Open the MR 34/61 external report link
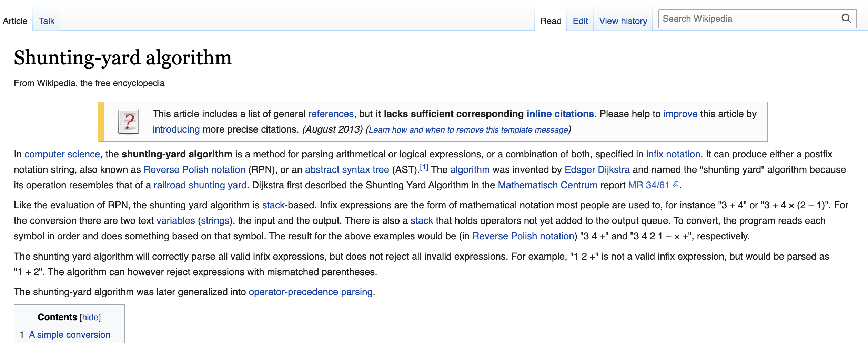This screenshot has height=343, width=868. coord(648,185)
